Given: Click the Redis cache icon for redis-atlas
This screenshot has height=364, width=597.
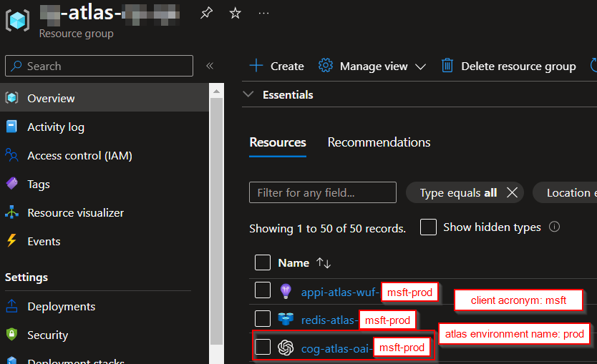Looking at the screenshot, I should point(286,319).
